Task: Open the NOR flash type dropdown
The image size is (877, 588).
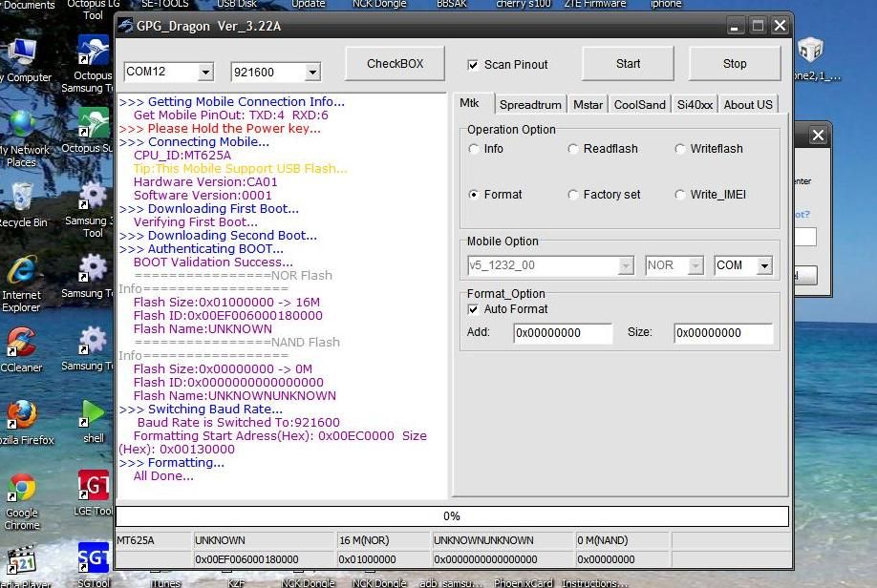Action: 695,265
